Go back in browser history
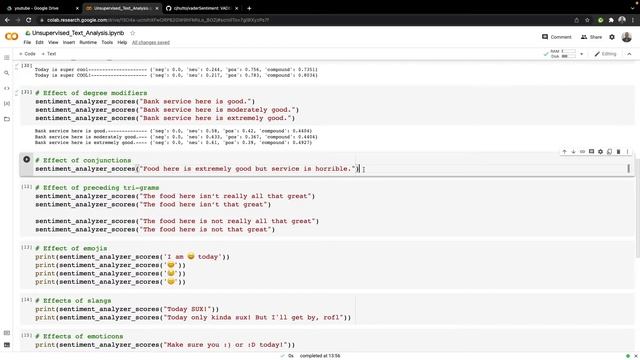Viewport: 640px width, 360px height. click(x=7, y=20)
